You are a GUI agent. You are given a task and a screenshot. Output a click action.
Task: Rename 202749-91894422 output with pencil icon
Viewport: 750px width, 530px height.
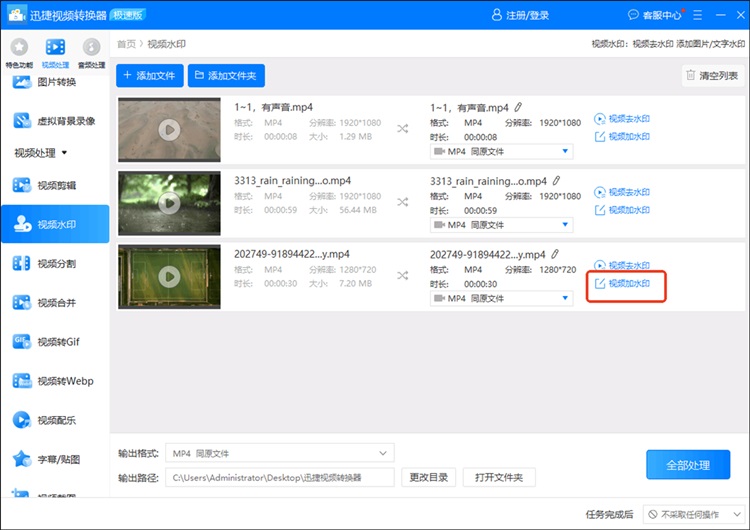(x=555, y=254)
